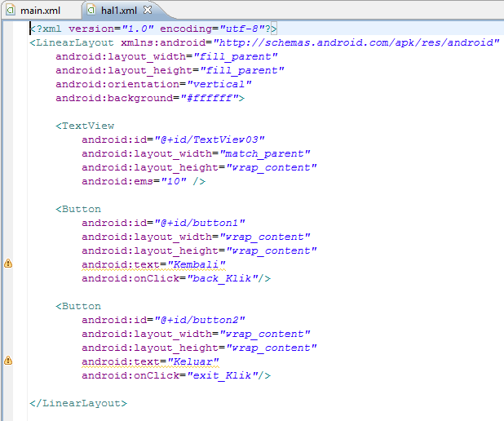The width and height of the screenshot is (504, 421).
Task: Switch to the main.xml tab
Action: tap(40, 11)
